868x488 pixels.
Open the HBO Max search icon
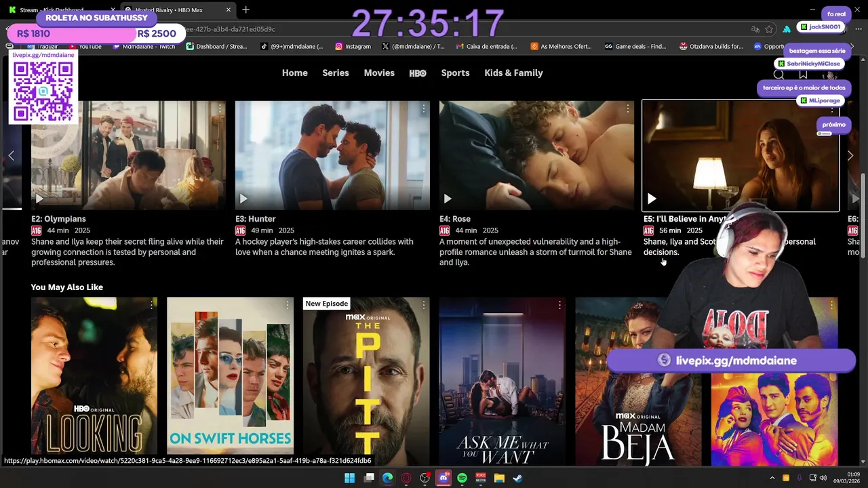[x=778, y=75]
